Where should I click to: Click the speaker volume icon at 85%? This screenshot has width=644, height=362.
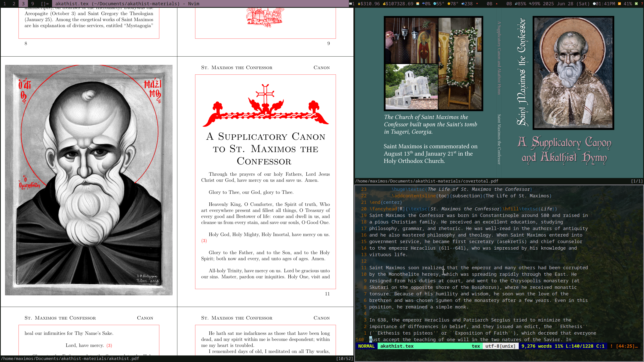coord(516,4)
